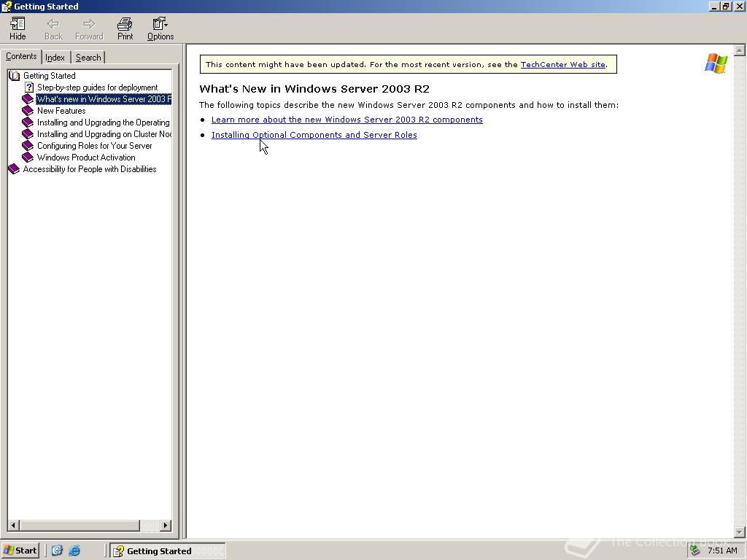Click book icon beside Windows Product Activation
Viewport: 747px width, 560px height.
coord(28,157)
